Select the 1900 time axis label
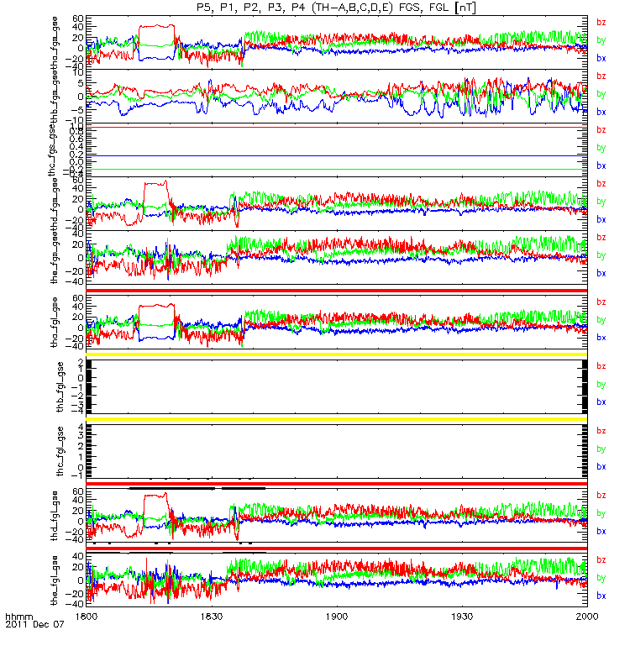The width and height of the screenshot is (630, 672). 337,617
